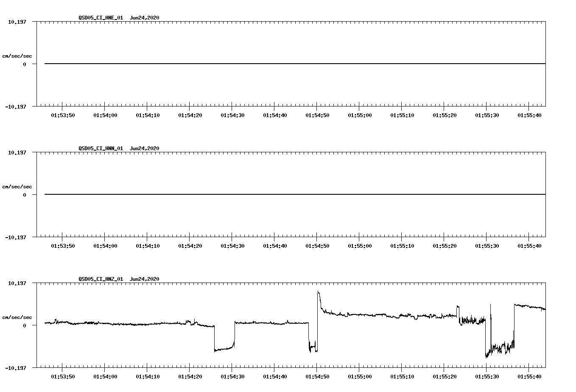Click 01:54:40 time label under HNZ plot

(x=275, y=376)
